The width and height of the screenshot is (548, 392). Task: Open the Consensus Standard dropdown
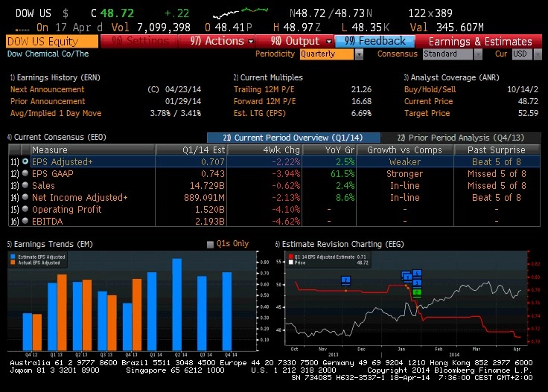click(x=452, y=54)
